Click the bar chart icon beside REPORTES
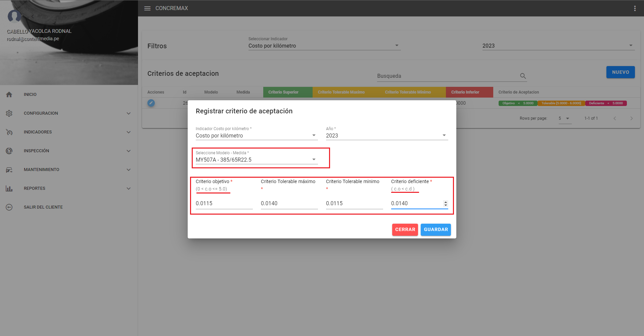 [9, 188]
